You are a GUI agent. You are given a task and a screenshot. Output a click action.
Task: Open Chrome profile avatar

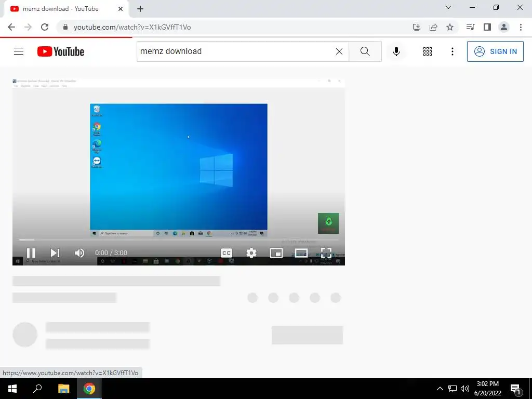coord(504,27)
